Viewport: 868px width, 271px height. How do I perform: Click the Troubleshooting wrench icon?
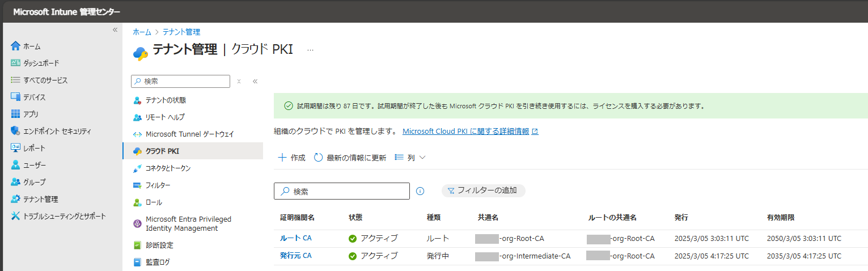click(15, 216)
